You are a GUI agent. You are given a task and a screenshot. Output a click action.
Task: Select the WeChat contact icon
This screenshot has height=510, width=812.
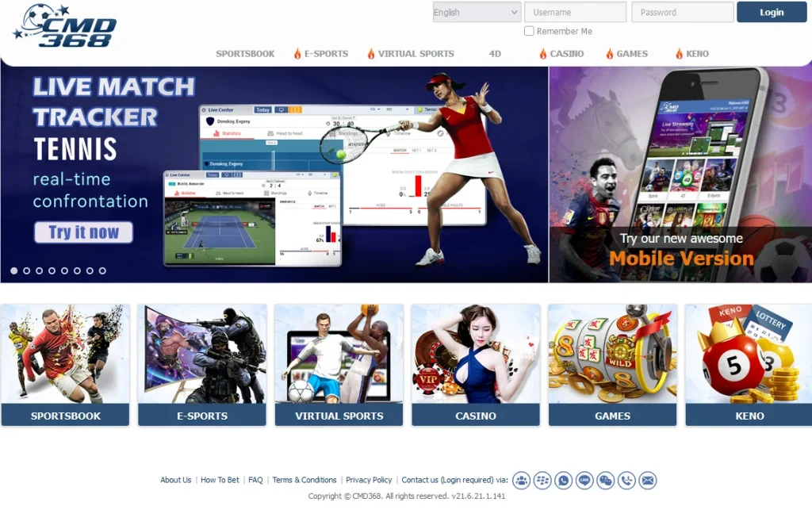tap(605, 481)
